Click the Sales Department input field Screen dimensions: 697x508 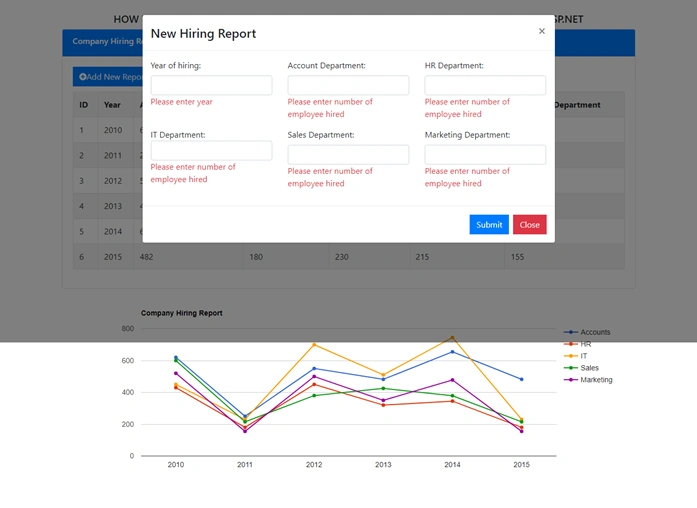(x=348, y=155)
